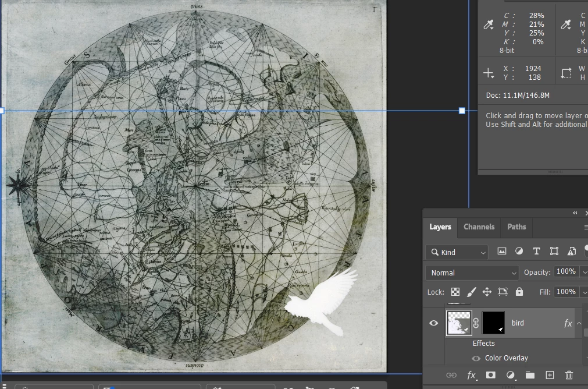Click the second eyedropper icon in Info panel
The height and width of the screenshot is (389, 588).
pyautogui.click(x=565, y=25)
